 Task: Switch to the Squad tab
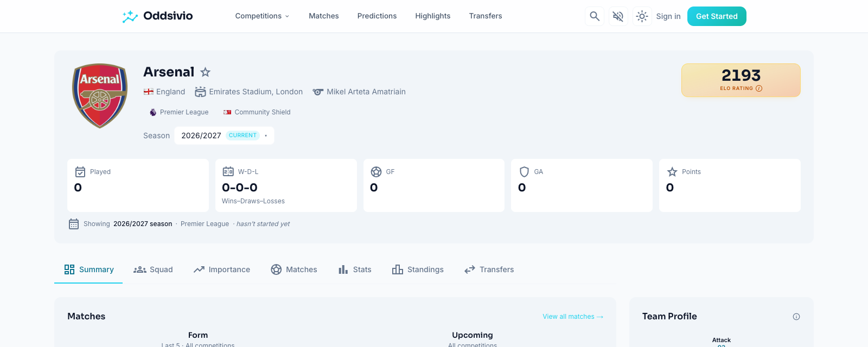[x=153, y=269]
